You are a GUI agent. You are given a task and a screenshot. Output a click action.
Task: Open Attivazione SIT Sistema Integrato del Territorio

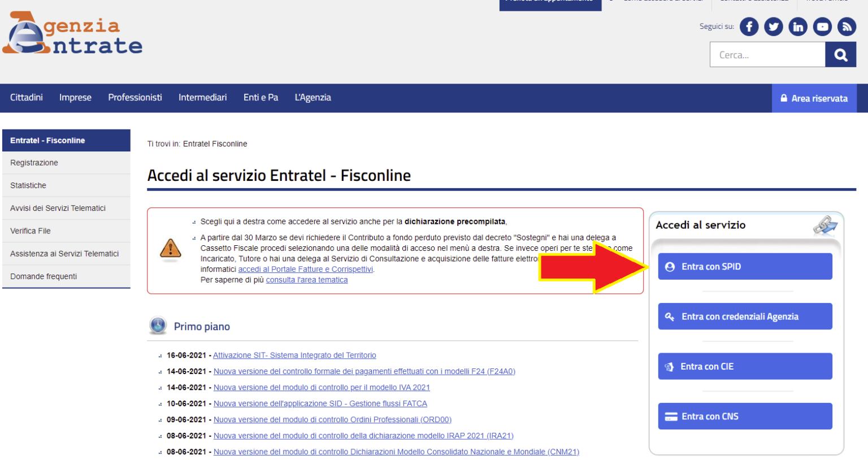[294, 355]
